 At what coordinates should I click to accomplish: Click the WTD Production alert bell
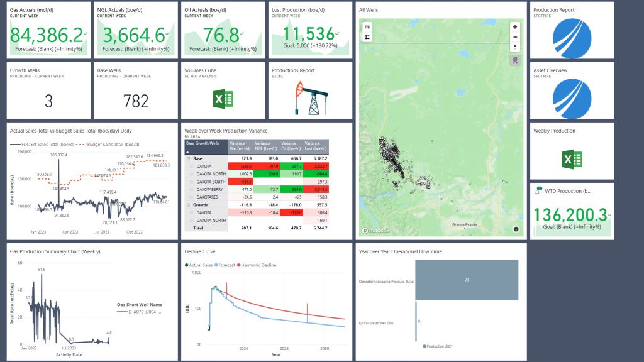(540, 190)
